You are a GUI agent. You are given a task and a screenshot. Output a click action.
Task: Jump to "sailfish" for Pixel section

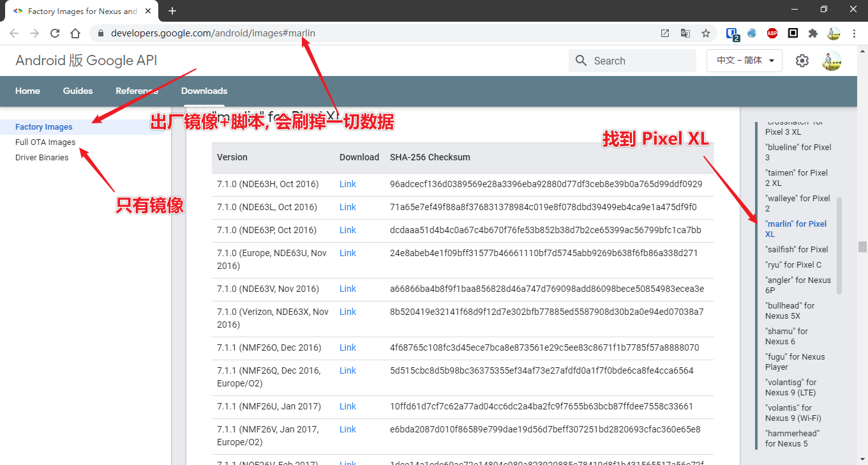tap(797, 250)
